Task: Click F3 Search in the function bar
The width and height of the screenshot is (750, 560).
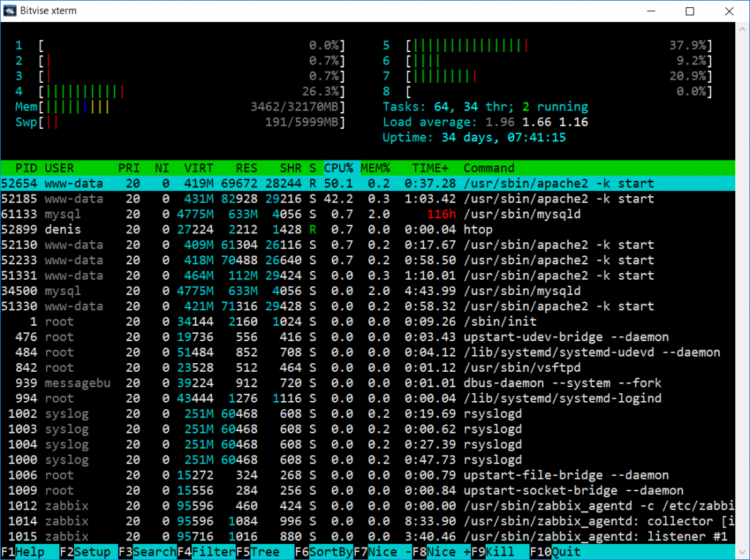Action: tap(148, 552)
